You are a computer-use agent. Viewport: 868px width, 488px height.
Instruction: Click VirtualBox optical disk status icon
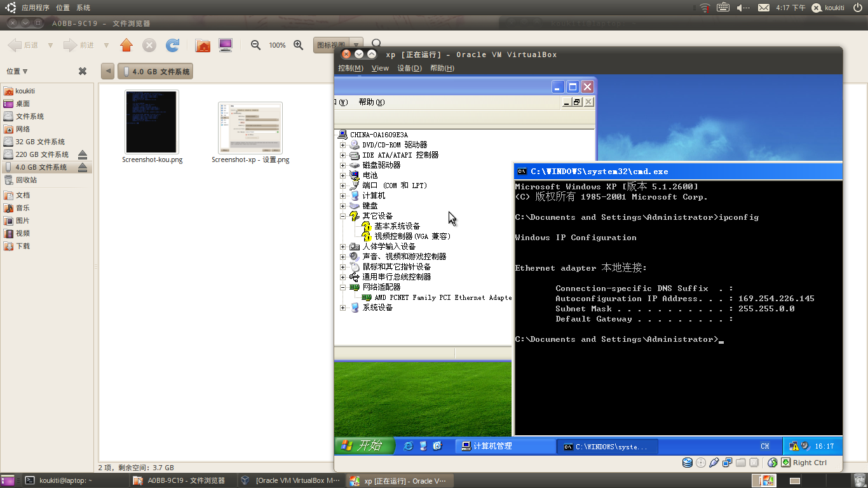click(x=701, y=463)
